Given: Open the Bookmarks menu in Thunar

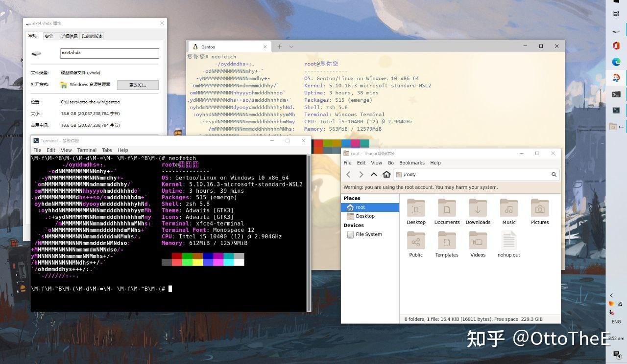Looking at the screenshot, I should pos(412,162).
